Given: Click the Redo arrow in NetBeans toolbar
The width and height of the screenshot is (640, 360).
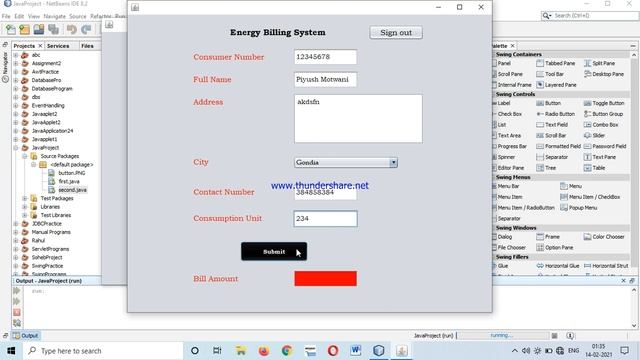Looking at the screenshot, I should (x=86, y=29).
